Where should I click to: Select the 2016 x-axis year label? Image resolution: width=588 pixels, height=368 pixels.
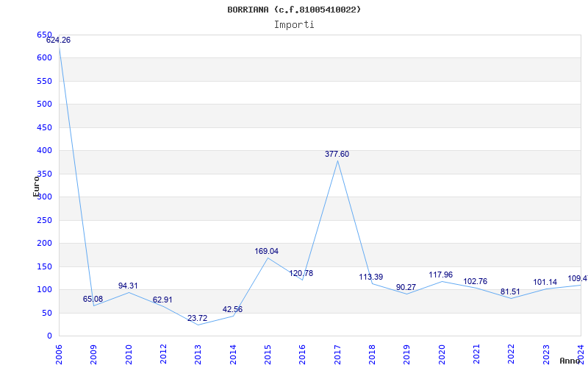303,355
